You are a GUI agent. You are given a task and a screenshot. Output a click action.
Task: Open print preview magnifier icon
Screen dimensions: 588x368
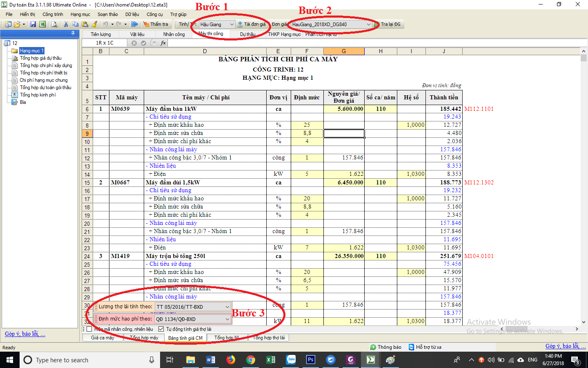click(x=54, y=25)
